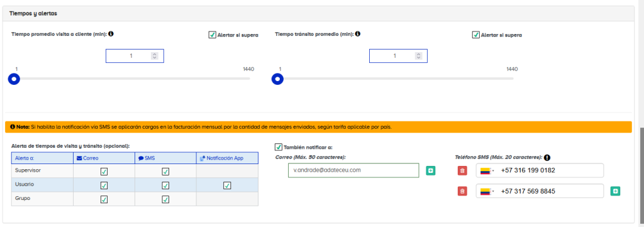The image size is (644, 227).
Task: Click phone field +57 316 199 0182
Action: tap(540, 170)
